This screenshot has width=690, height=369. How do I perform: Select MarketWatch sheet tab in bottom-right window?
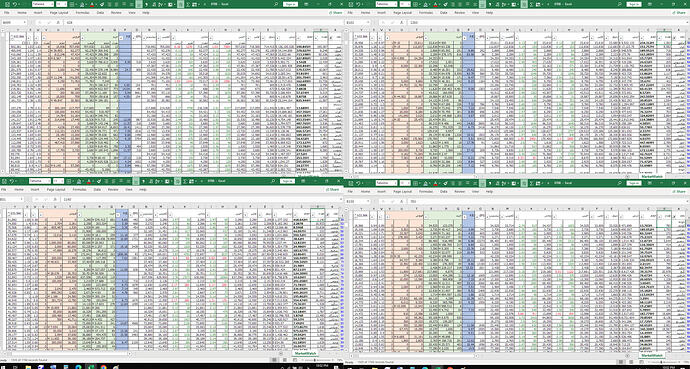coord(652,355)
